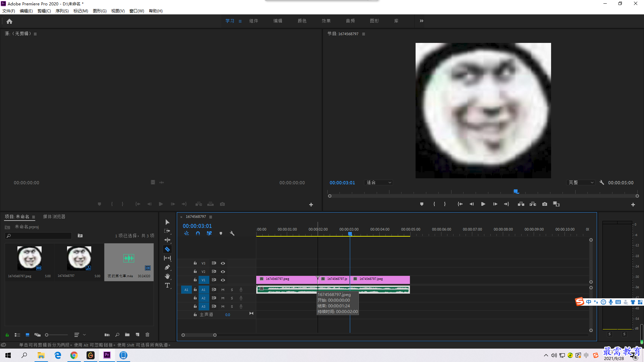Image resolution: width=644 pixels, height=362 pixels.
Task: Target track A1 source patch button
Action: pyautogui.click(x=186, y=290)
